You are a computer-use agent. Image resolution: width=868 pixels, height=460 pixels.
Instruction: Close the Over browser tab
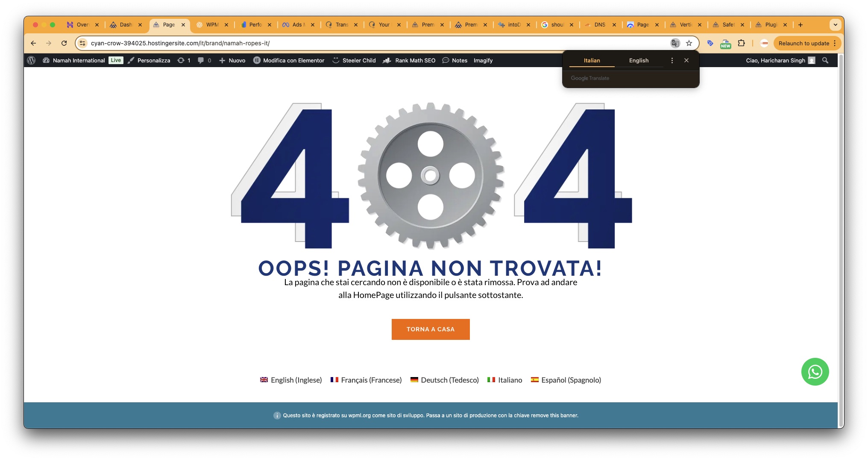pos(97,25)
